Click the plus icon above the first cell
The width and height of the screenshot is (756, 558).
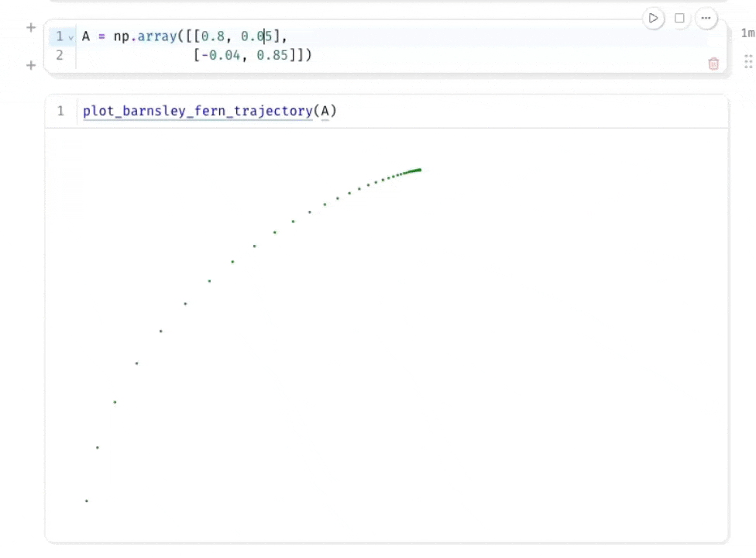pos(31,28)
